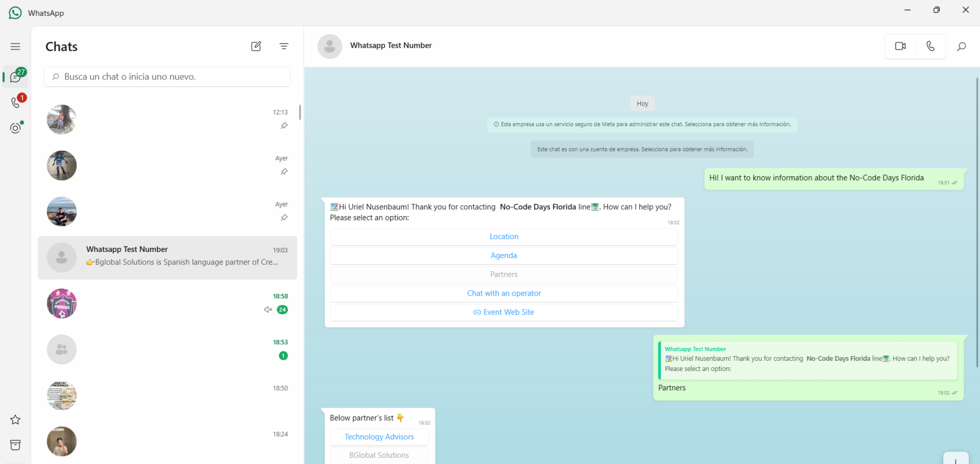Click the business account info notice
The width and height of the screenshot is (980, 464).
click(642, 149)
